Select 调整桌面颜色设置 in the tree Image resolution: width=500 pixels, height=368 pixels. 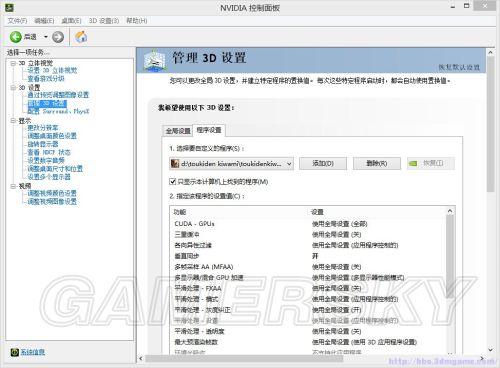[x=52, y=136]
